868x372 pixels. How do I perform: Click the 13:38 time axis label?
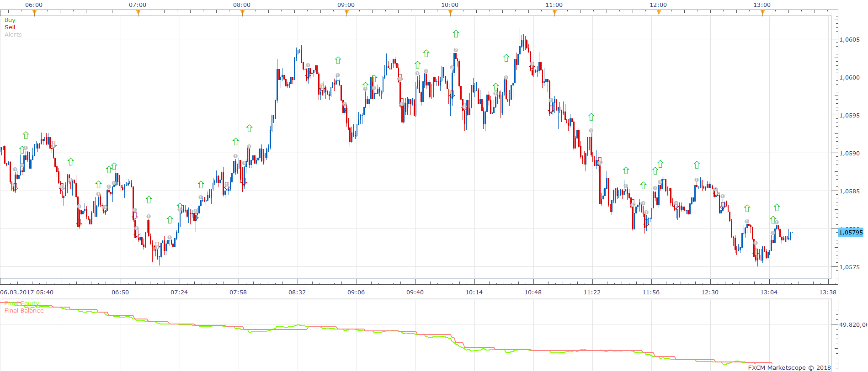pyautogui.click(x=828, y=292)
